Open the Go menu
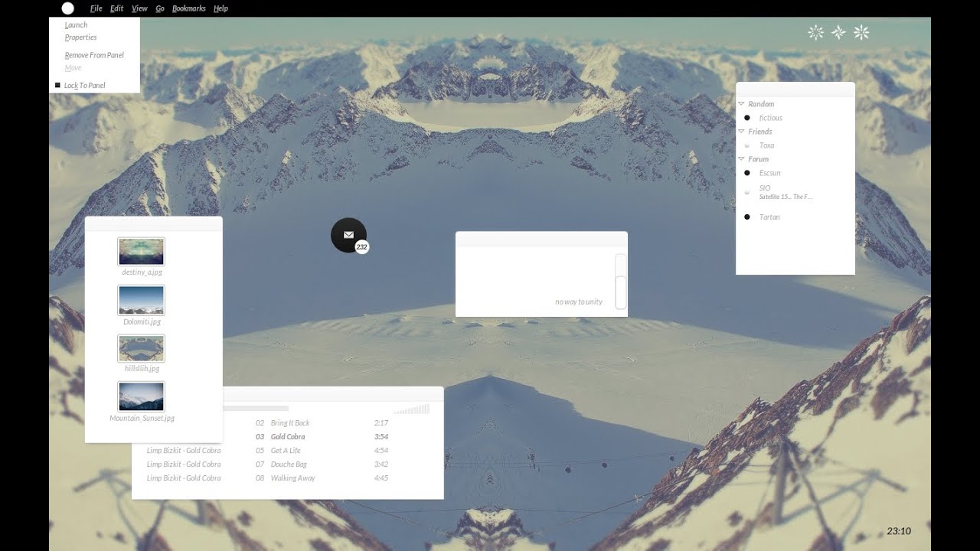The height and width of the screenshot is (551, 980). 160,8
